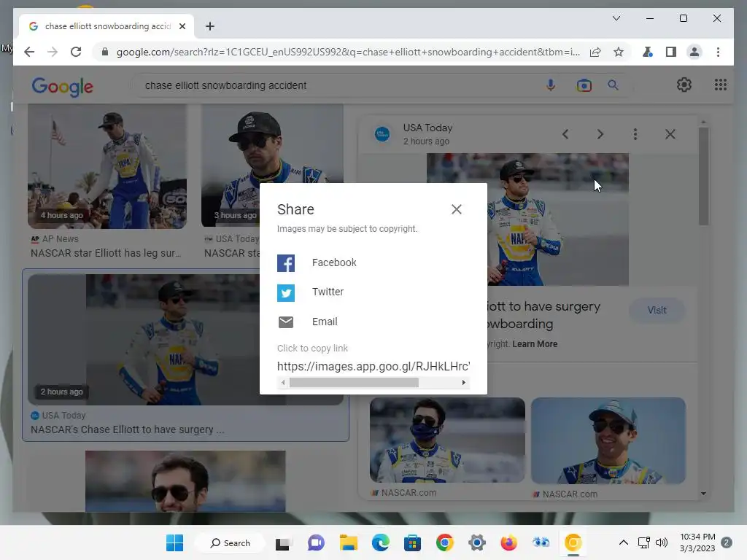Go back to previous page in Chrome
The image size is (747, 560).
[29, 52]
